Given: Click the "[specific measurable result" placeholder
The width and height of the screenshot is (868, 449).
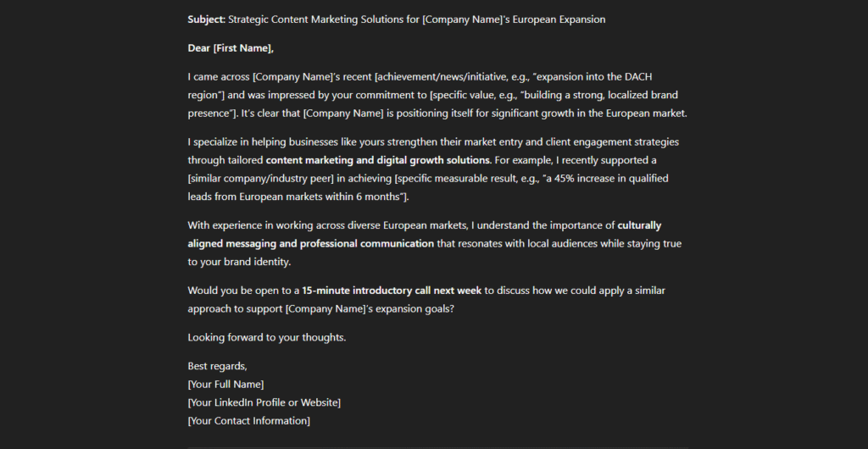Looking at the screenshot, I should click(x=449, y=179).
